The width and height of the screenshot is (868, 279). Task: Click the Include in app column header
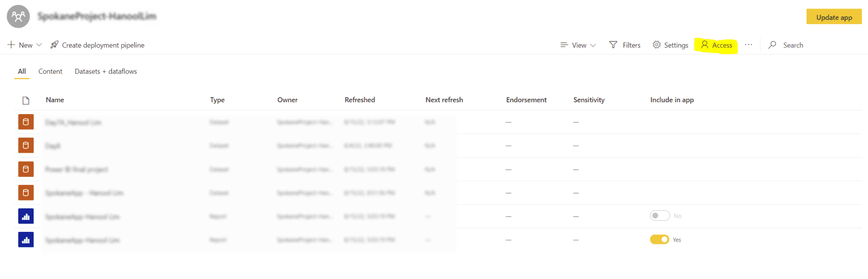click(672, 100)
